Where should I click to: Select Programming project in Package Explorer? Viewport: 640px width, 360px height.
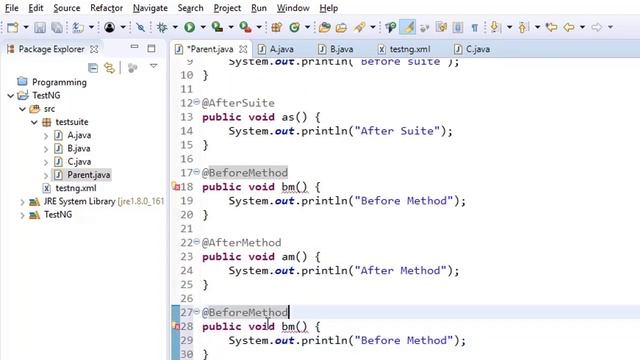tap(59, 82)
